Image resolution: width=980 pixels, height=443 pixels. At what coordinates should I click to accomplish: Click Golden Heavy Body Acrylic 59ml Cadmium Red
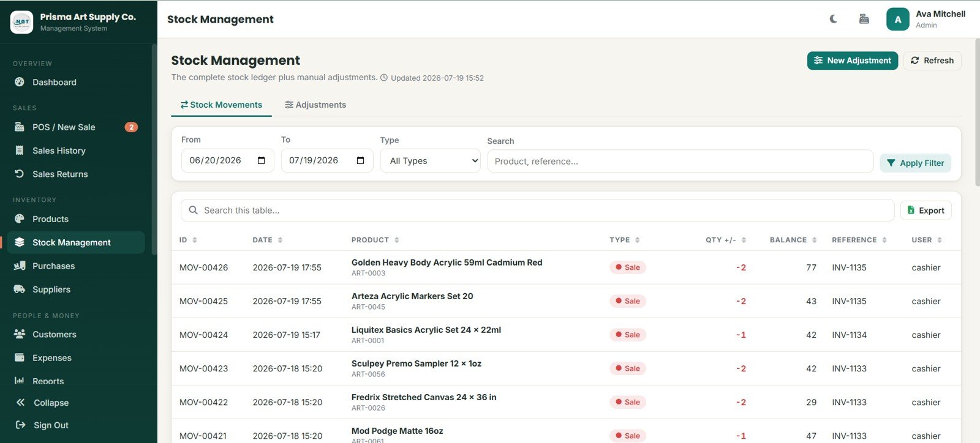[x=447, y=262]
